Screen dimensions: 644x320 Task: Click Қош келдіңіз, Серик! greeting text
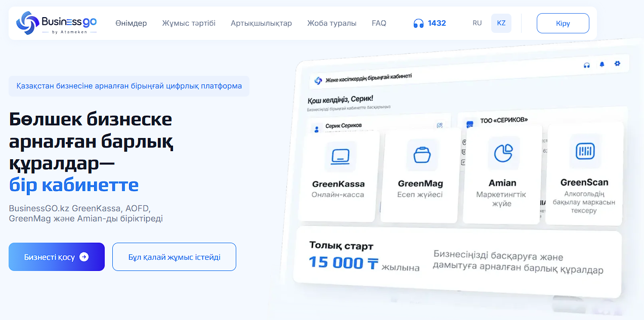340,99
